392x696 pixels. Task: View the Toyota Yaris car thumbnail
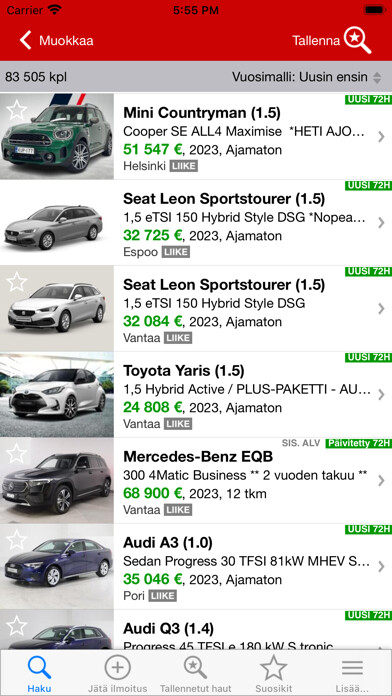[57, 395]
